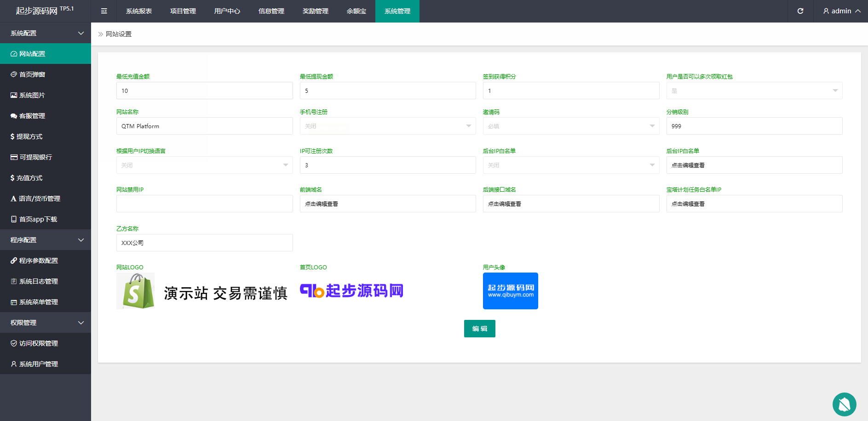Collapse the 系统配置 sidebar group
Viewport: 868px width, 421px height.
tap(46, 33)
